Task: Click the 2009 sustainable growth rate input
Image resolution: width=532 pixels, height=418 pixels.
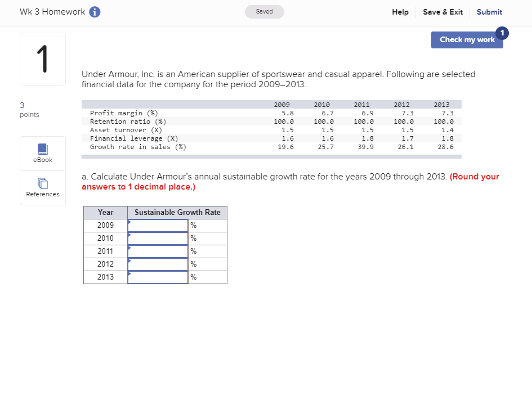Action: point(158,225)
